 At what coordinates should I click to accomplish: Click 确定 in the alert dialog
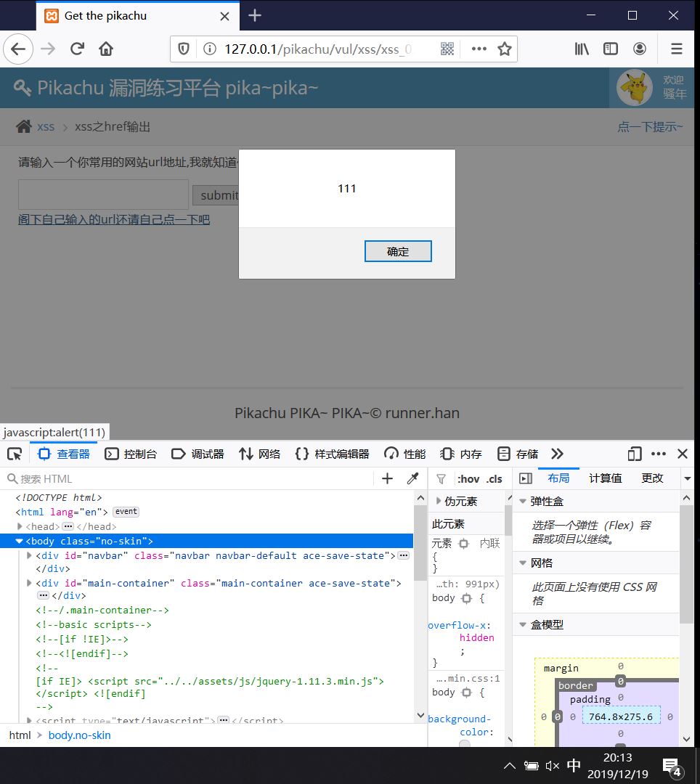[398, 251]
